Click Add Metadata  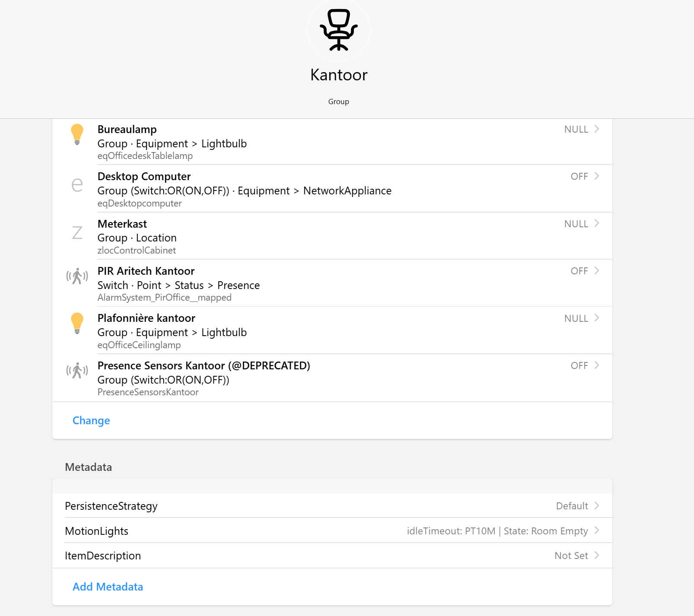[108, 587]
